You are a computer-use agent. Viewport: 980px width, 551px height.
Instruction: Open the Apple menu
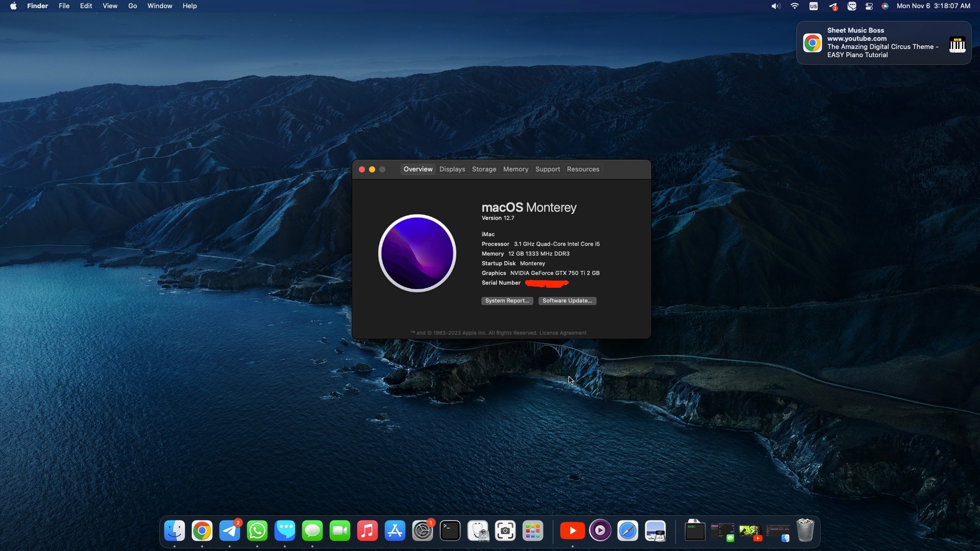coord(13,6)
